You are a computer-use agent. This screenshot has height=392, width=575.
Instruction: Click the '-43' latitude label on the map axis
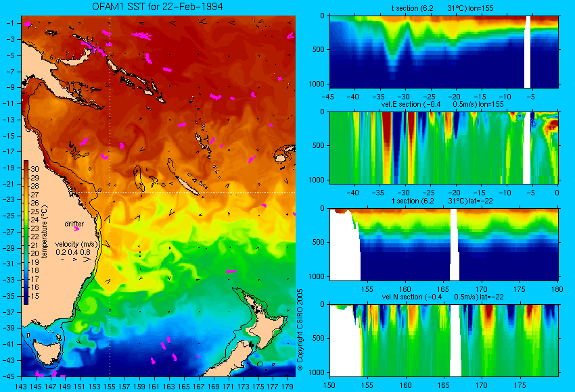pyautogui.click(x=8, y=360)
